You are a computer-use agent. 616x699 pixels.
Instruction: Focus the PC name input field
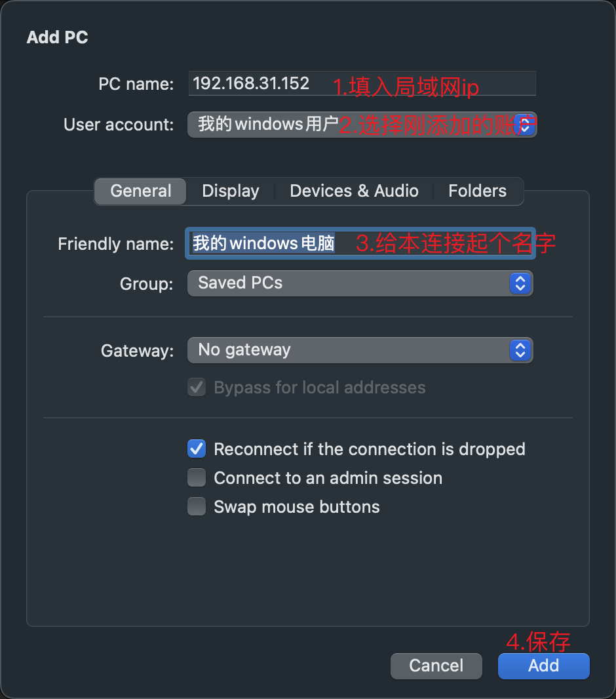362,84
